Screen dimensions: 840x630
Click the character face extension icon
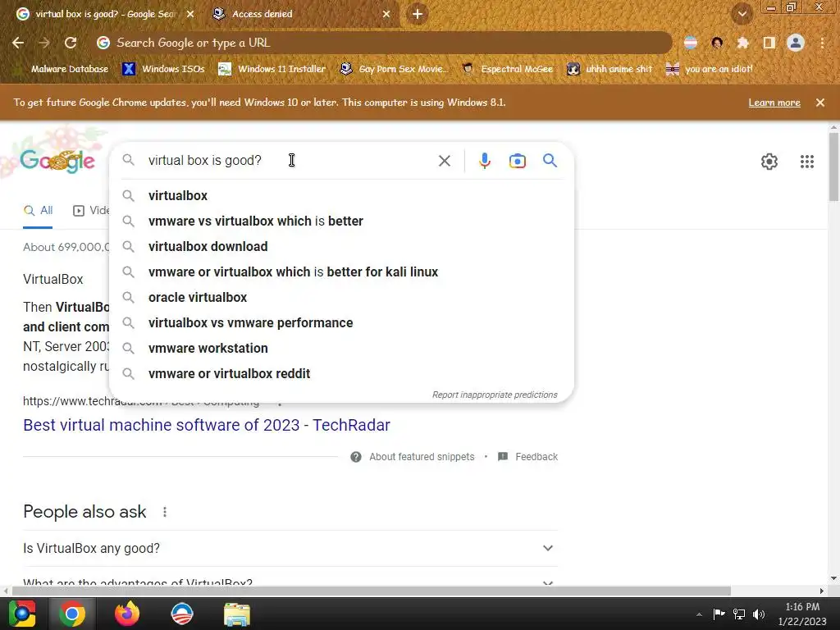(717, 43)
